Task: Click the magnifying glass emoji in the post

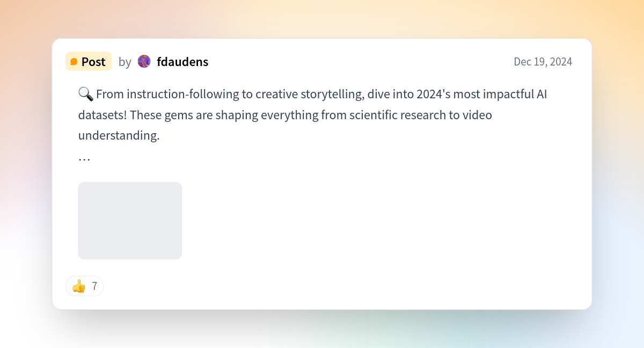Action: tap(85, 94)
